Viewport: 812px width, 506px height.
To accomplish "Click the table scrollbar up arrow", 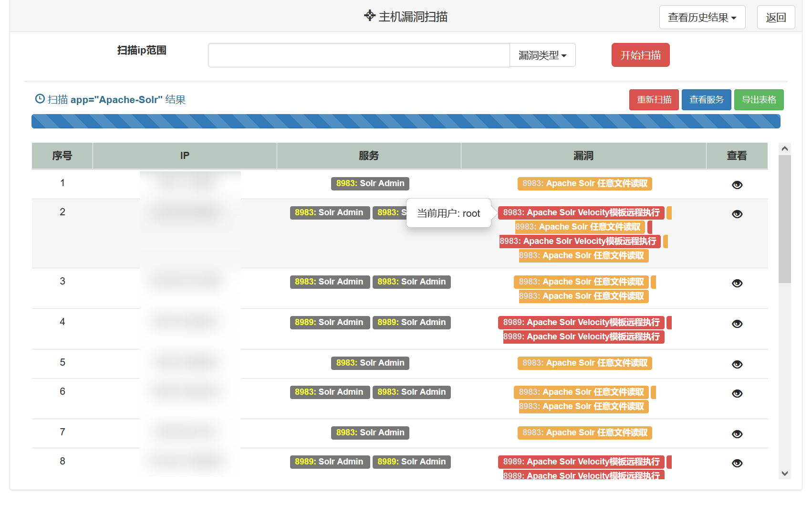I will [784, 149].
